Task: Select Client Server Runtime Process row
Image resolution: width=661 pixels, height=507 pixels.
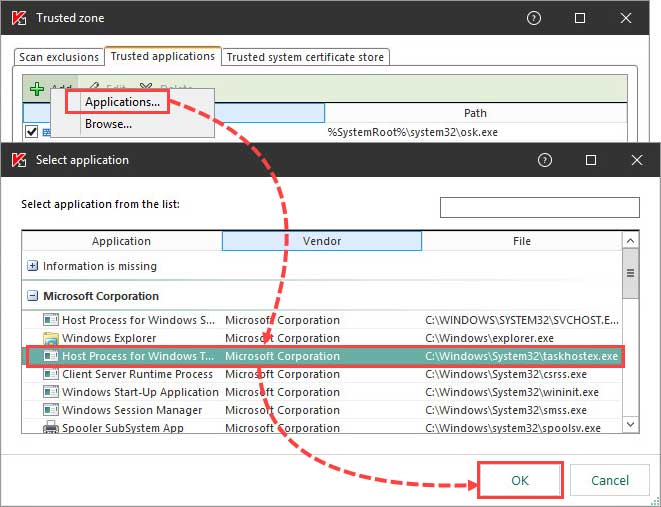Action: (x=322, y=374)
